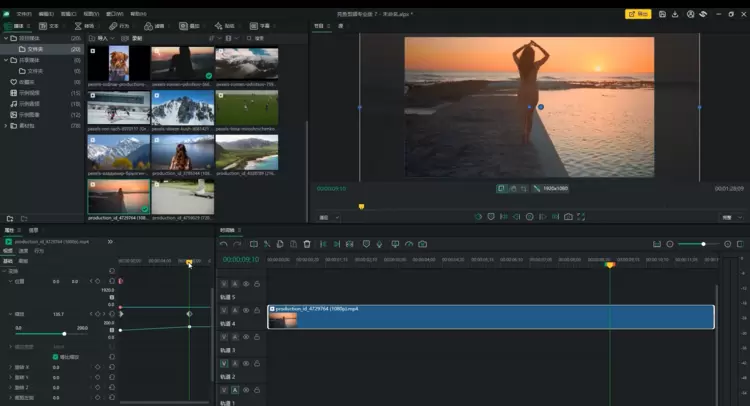The height and width of the screenshot is (406, 750).
Task: Select the scissors split tool in timeline
Action: point(267,244)
